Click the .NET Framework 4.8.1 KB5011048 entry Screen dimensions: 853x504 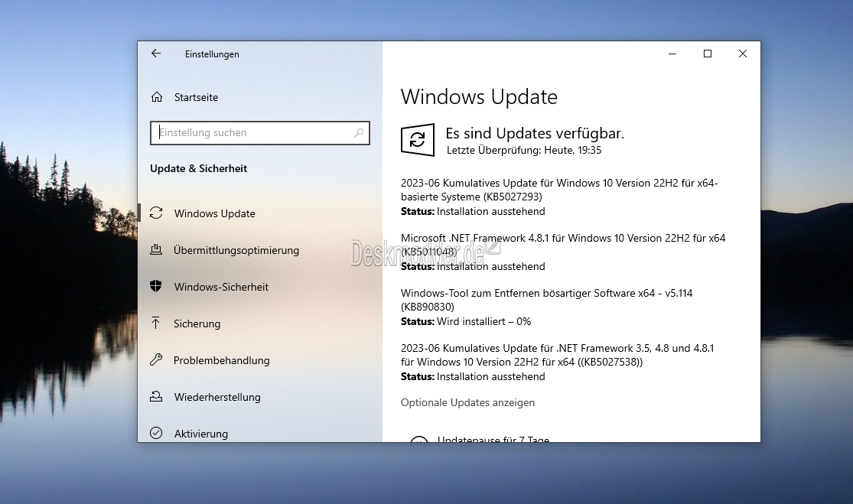(563, 245)
